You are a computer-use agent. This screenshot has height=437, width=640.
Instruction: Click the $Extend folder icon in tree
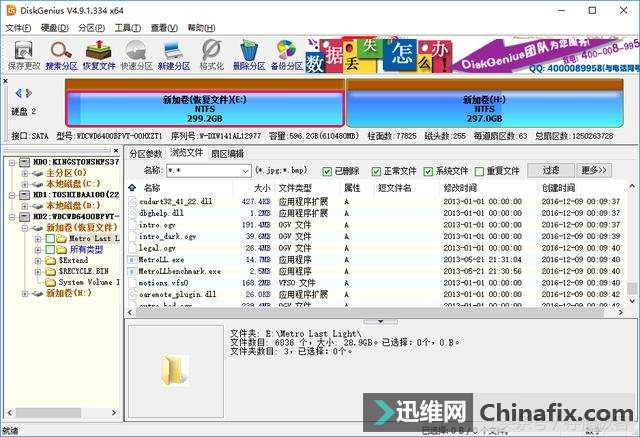tap(51, 260)
